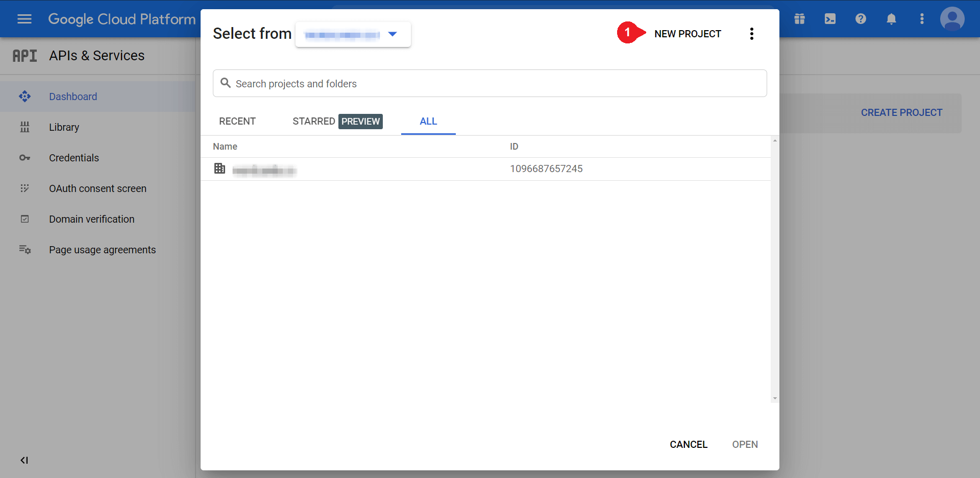Open the account switcher three-dot menu
Screen dimensions: 980x478
click(x=922, y=19)
